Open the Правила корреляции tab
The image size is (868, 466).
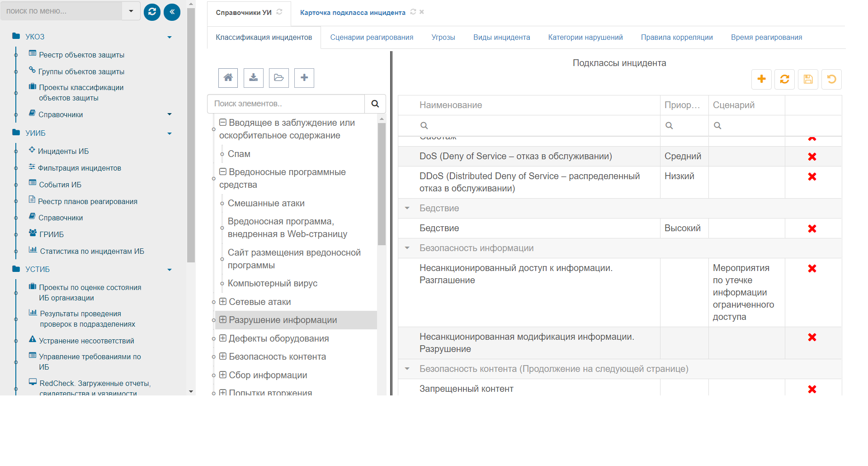pyautogui.click(x=676, y=37)
